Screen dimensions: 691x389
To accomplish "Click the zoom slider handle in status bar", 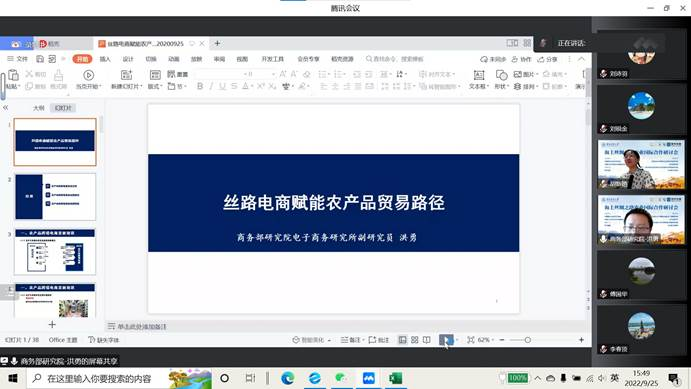I will click(528, 340).
